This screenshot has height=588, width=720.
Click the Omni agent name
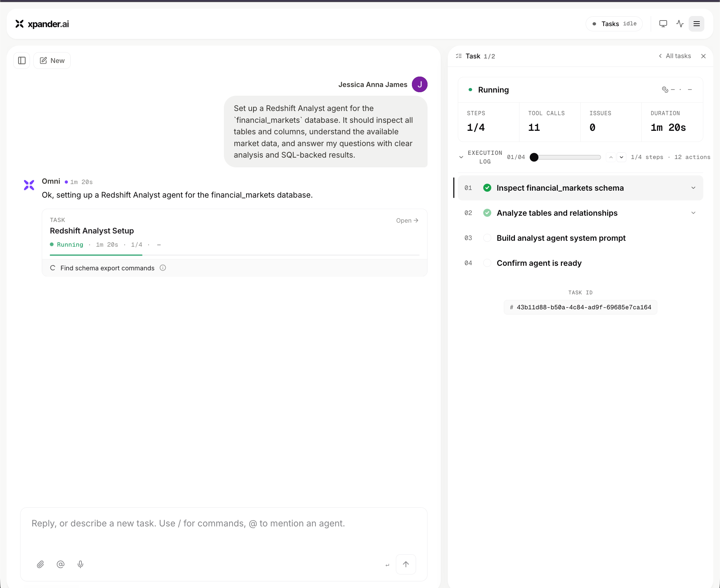pos(51,181)
